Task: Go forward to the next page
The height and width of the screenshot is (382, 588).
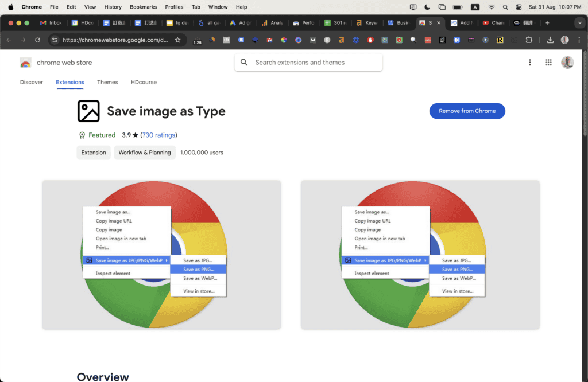Action: [23, 40]
